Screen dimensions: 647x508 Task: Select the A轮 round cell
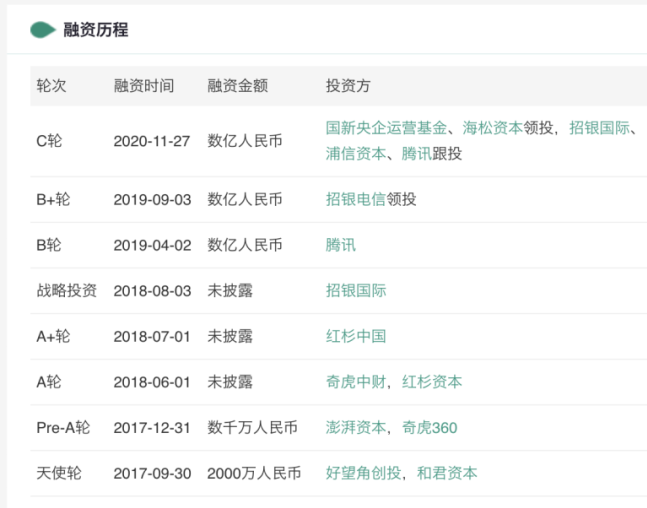coord(49,382)
